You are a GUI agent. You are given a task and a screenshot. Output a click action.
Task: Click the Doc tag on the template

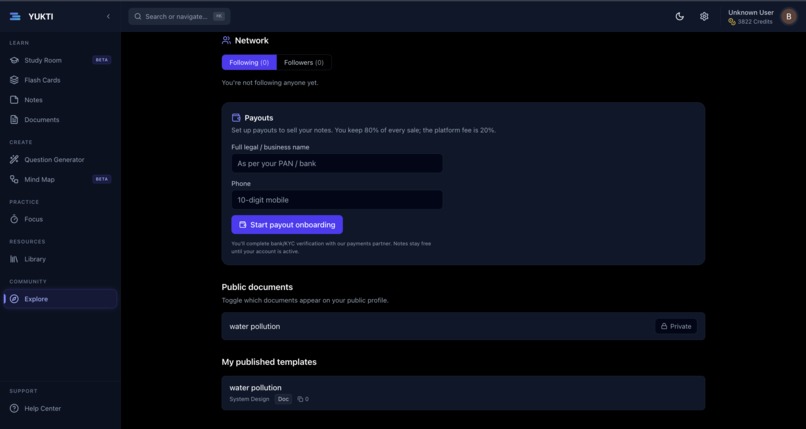(283, 399)
